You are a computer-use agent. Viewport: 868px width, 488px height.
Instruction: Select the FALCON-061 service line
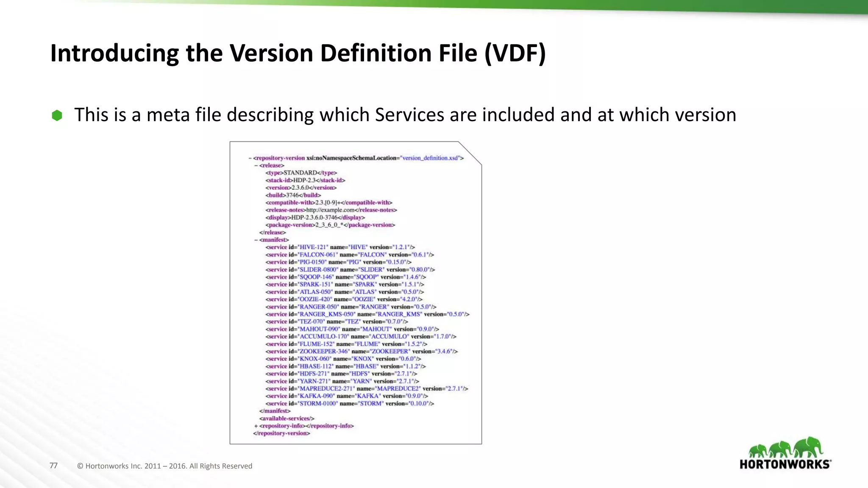pyautogui.click(x=350, y=255)
